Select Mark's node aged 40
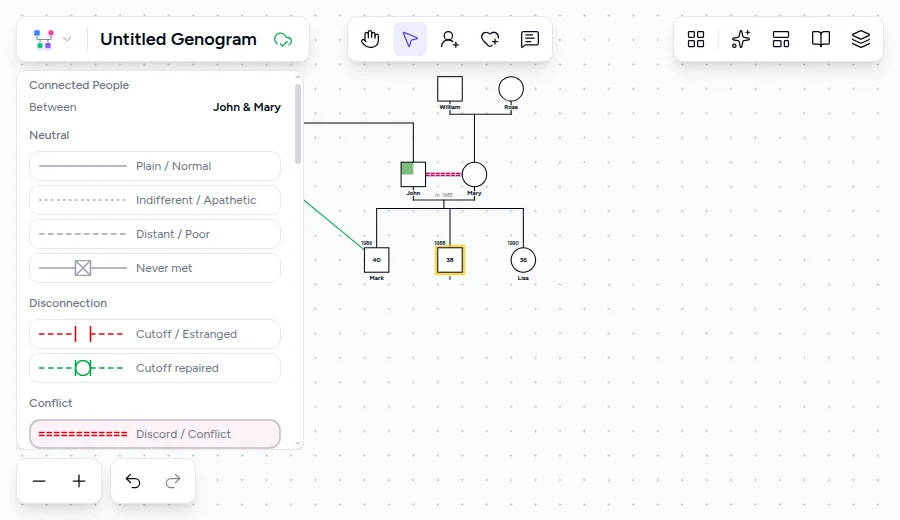The width and height of the screenshot is (900, 520). pyautogui.click(x=377, y=260)
